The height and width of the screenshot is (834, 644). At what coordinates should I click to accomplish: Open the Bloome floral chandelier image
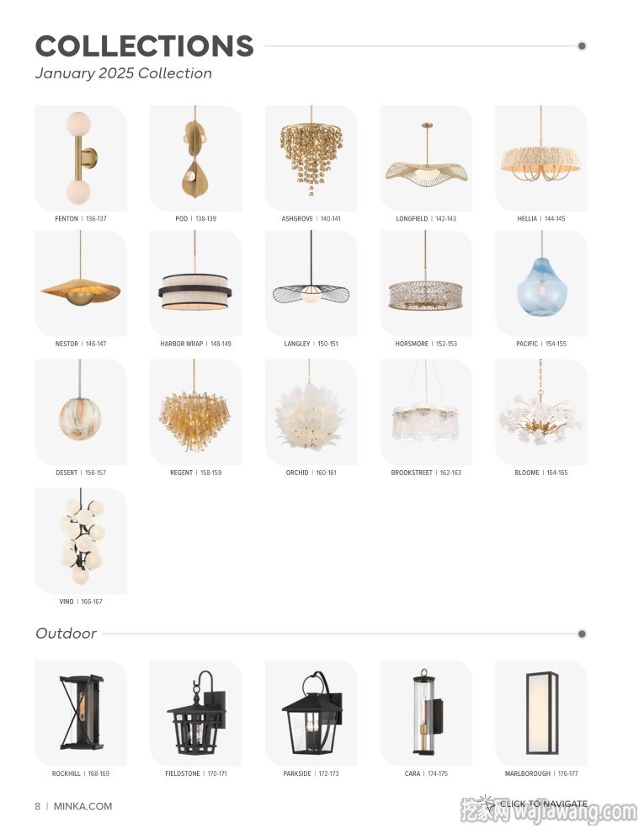pos(541,412)
